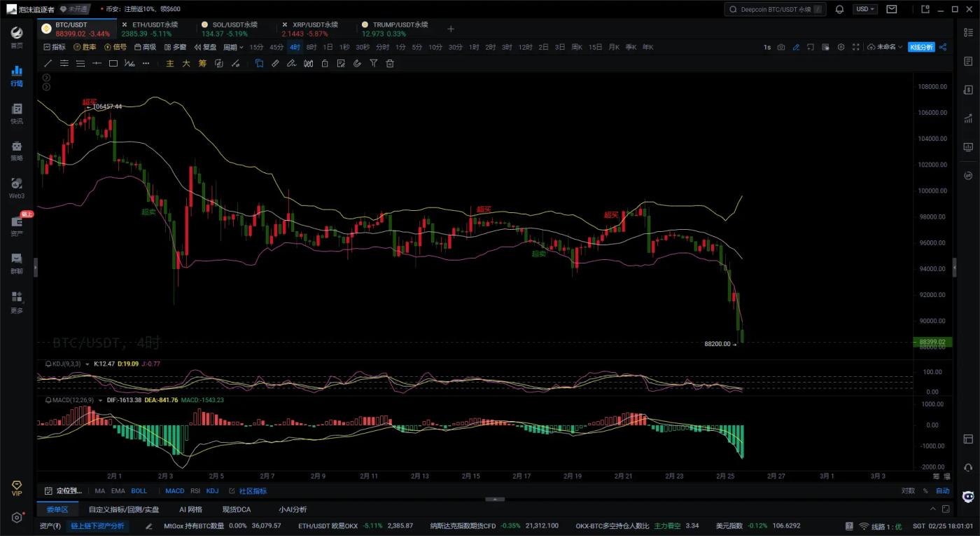Image resolution: width=980 pixels, height=536 pixels.
Task: Open notifications via the bell icon
Action: 839,9
